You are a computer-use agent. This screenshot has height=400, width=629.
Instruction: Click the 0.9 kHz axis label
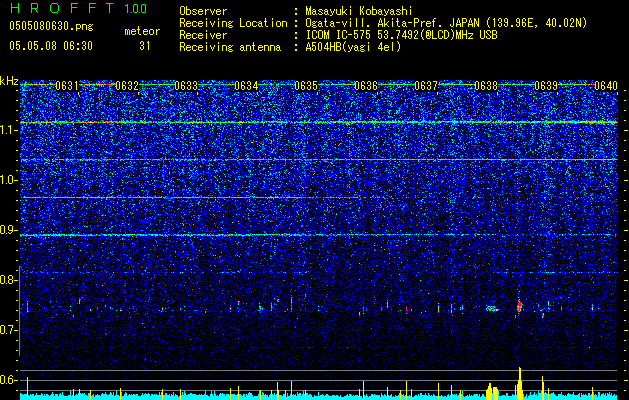click(x=9, y=230)
